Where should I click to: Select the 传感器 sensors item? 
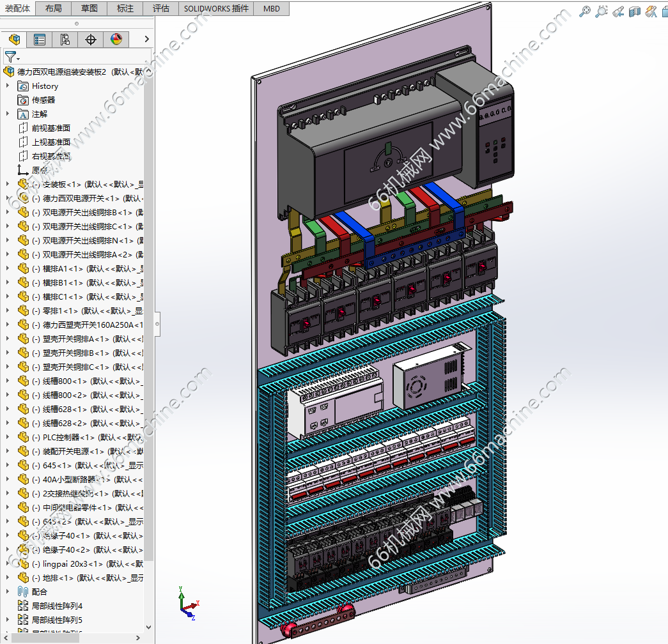pos(43,100)
